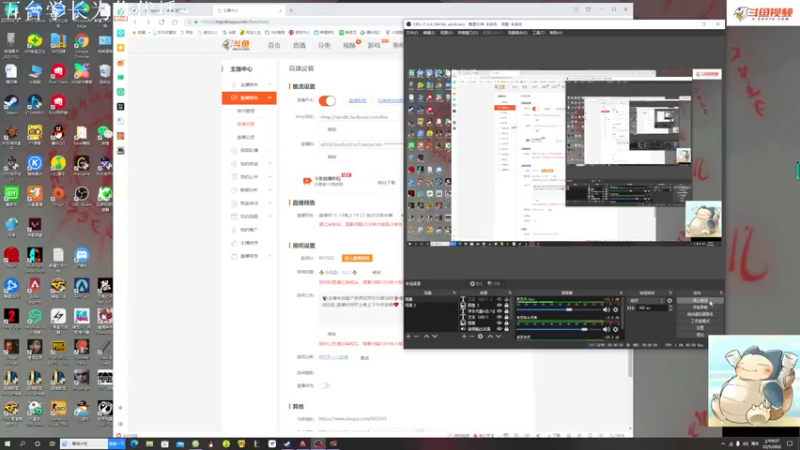The width and height of the screenshot is (800, 450).
Task: Go to 首页 on Douyu navigation
Action: [x=274, y=45]
